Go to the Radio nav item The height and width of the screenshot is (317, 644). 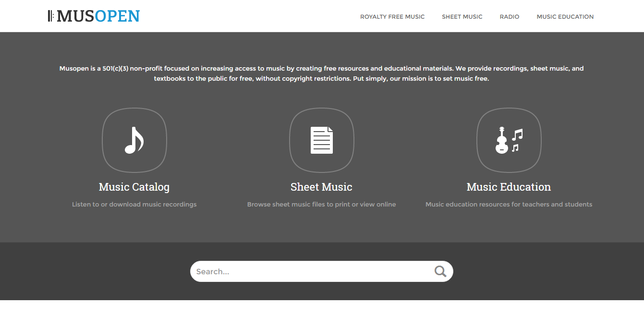click(x=510, y=17)
